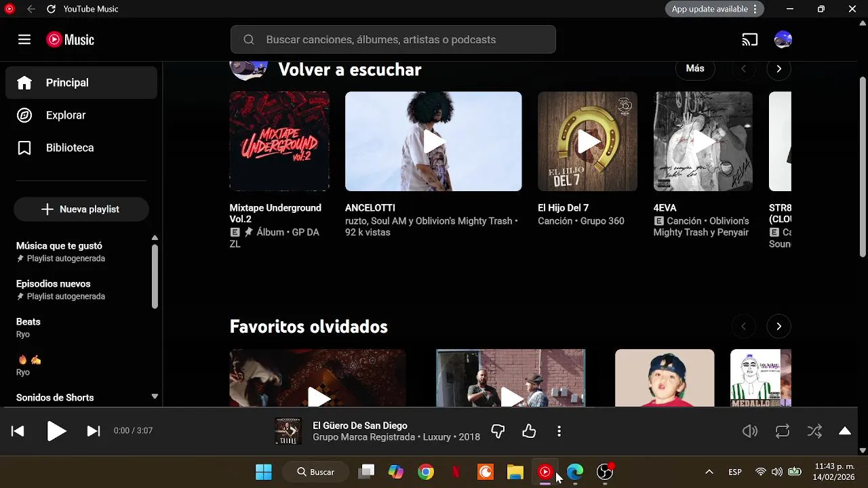Play the ANCELOTTI video thumbnail
This screenshot has height=488, width=868.
(x=433, y=141)
